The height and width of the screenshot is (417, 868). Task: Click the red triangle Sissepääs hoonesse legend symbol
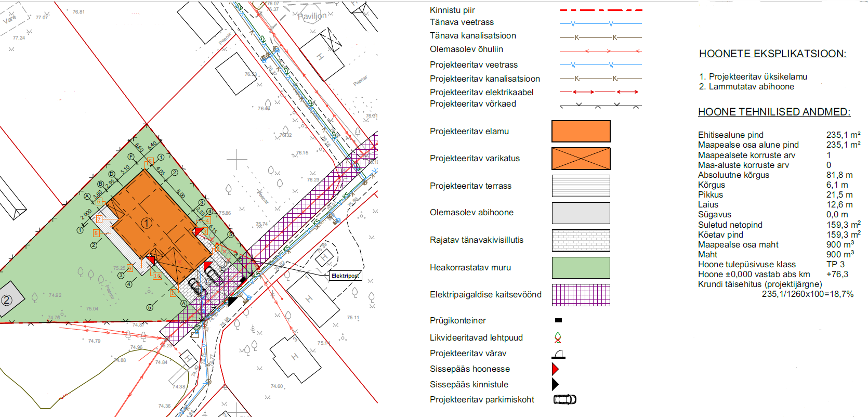coord(555,369)
